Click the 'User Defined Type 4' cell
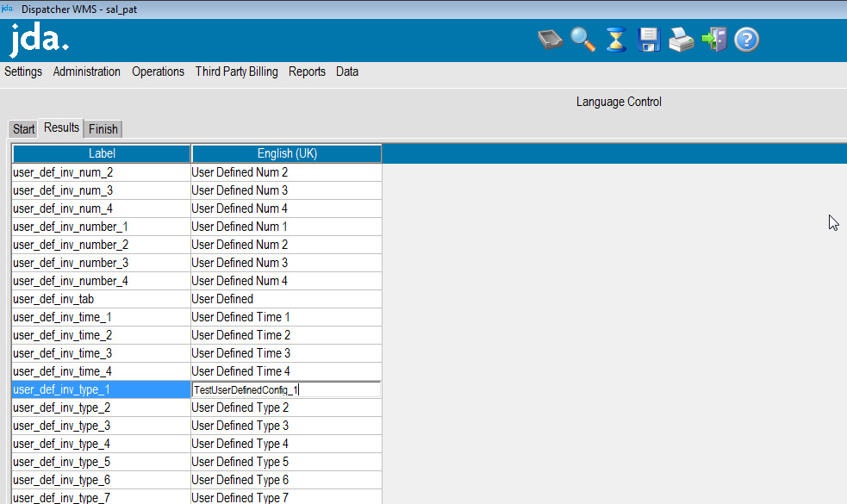Screen dimensions: 847x504 [286, 444]
